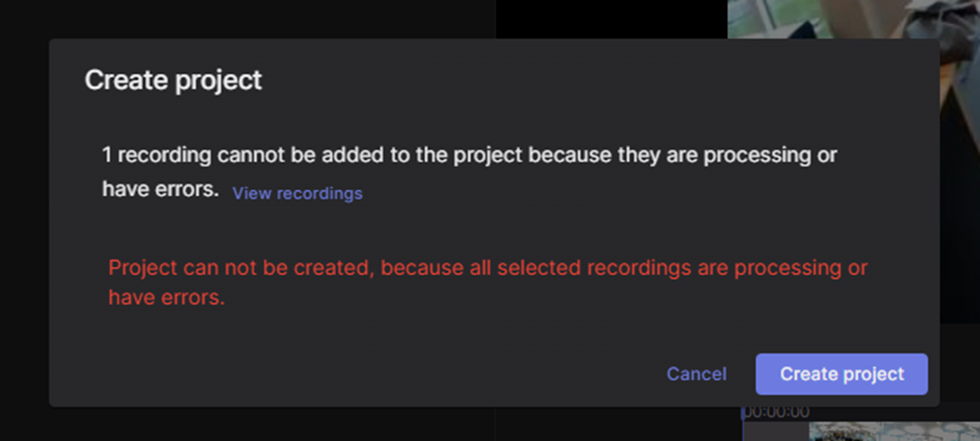Cancel the Create project dialog
The height and width of the screenshot is (441, 980).
pyautogui.click(x=696, y=374)
